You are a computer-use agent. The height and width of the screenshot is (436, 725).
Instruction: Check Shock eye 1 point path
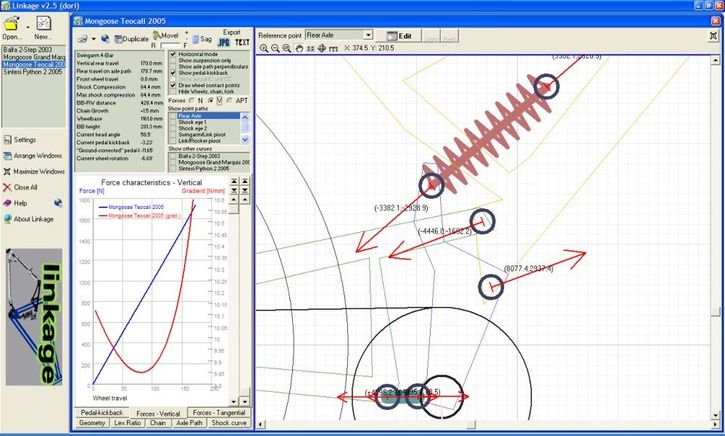coord(173,122)
